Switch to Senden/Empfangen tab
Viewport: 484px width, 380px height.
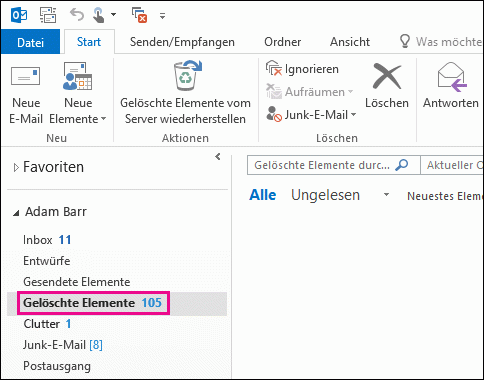(182, 42)
